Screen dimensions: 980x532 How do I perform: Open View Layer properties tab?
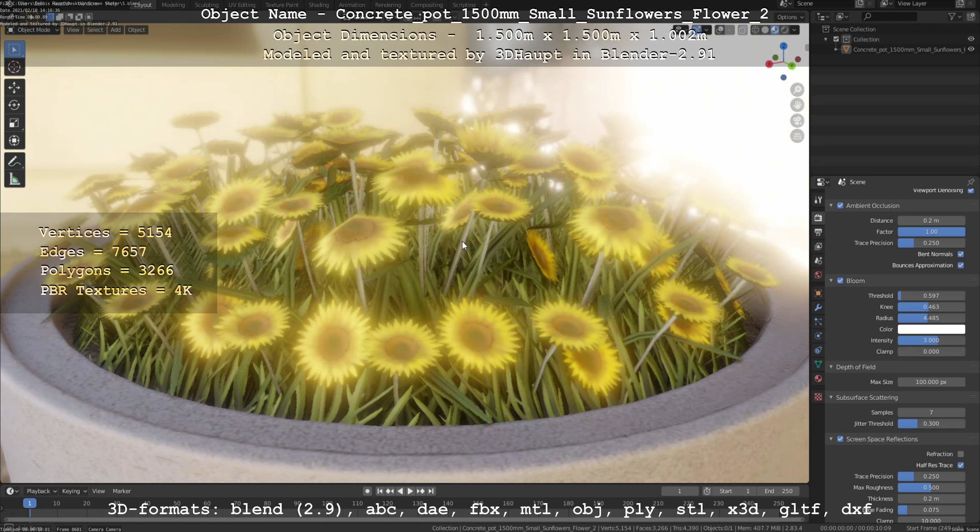click(818, 247)
